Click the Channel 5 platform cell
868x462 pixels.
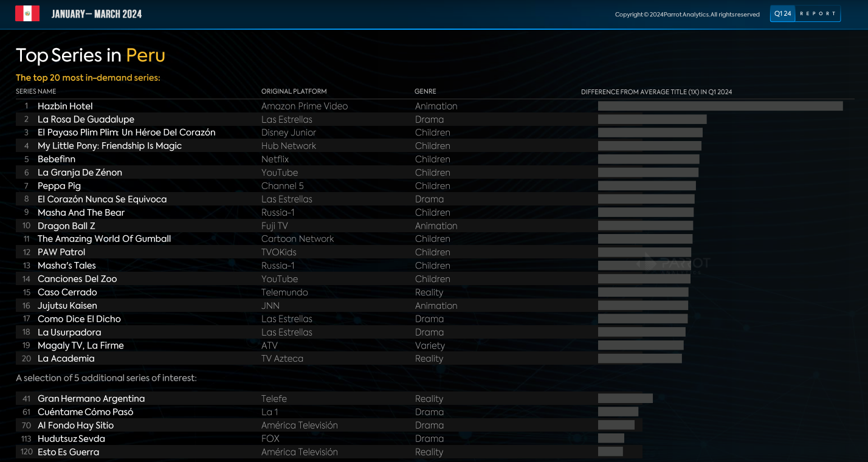(x=283, y=186)
